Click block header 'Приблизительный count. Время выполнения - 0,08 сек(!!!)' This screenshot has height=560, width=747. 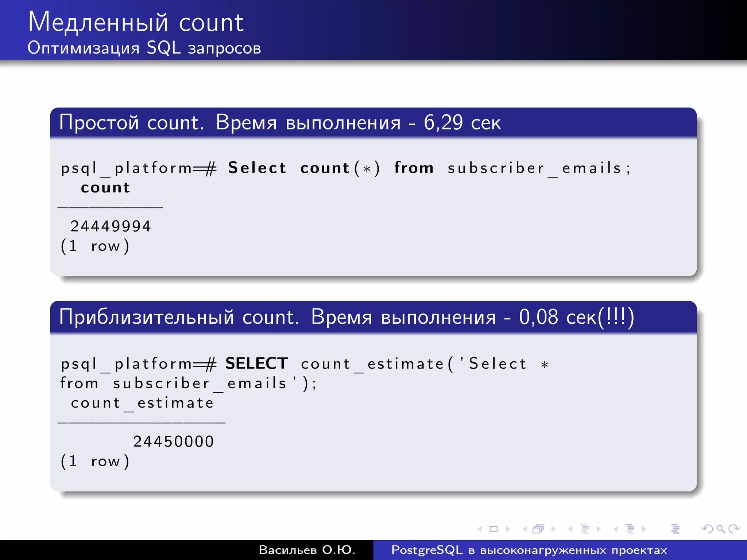(x=347, y=317)
